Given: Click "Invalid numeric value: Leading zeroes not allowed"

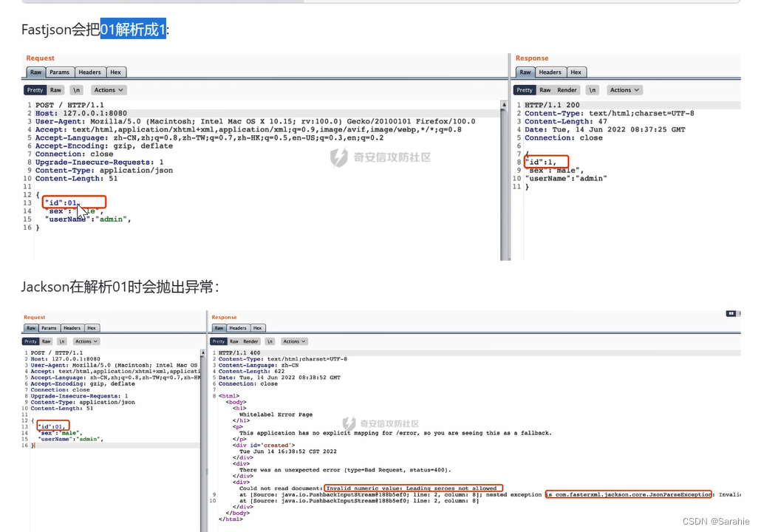Looking at the screenshot, I should pyautogui.click(x=412, y=488).
